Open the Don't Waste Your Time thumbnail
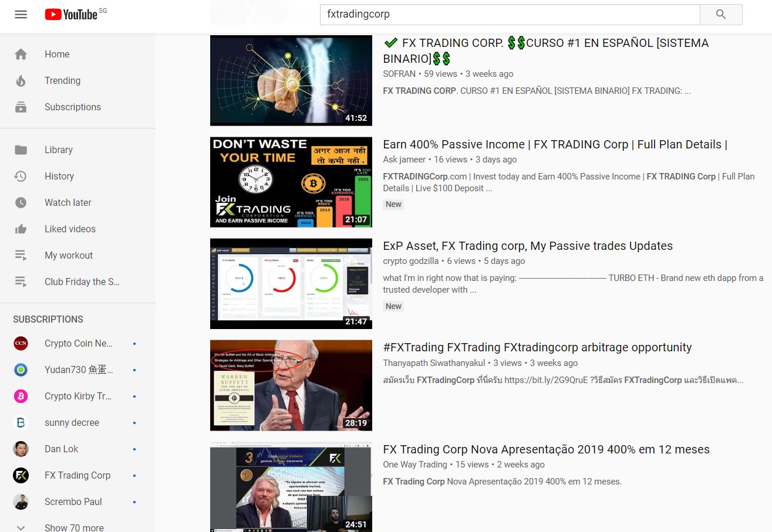 [x=291, y=182]
